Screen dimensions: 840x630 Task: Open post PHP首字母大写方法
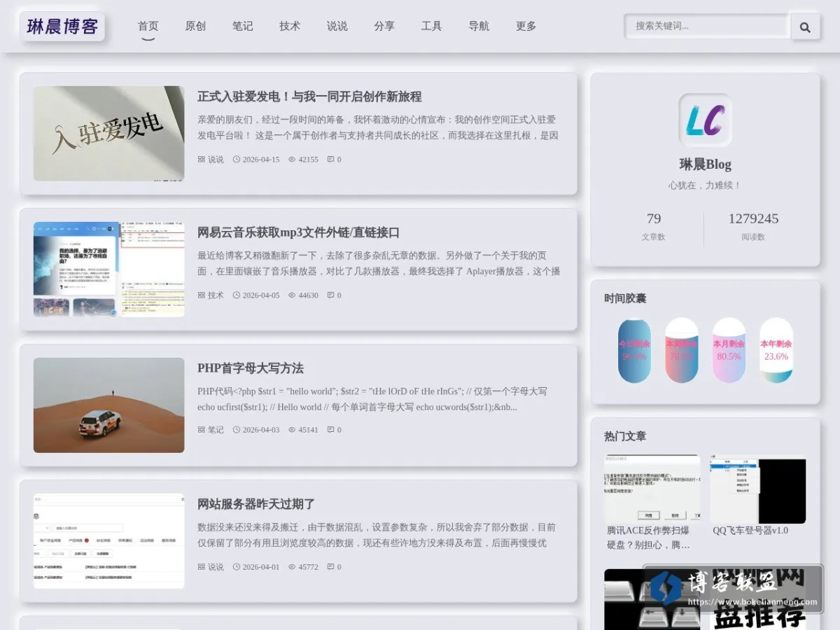[x=251, y=368]
